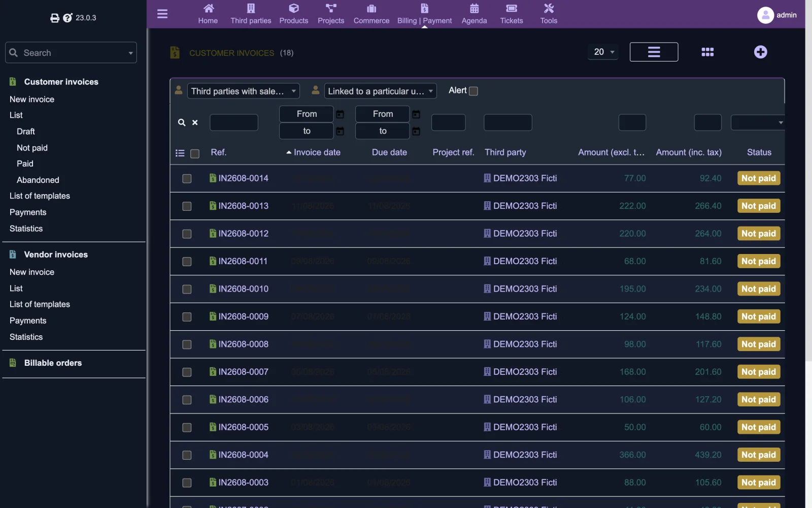Open third party DEMO2303 Ficti for IN2608-0006
The image size is (812, 508).
click(x=525, y=399)
